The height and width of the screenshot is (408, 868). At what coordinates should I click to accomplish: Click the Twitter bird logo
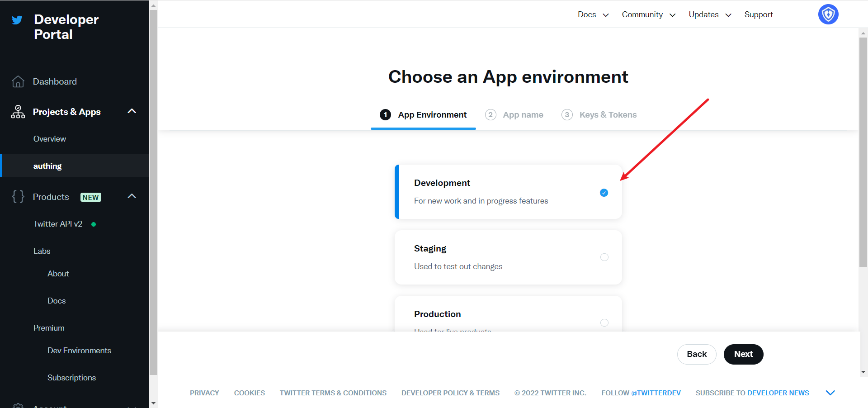[x=17, y=20]
